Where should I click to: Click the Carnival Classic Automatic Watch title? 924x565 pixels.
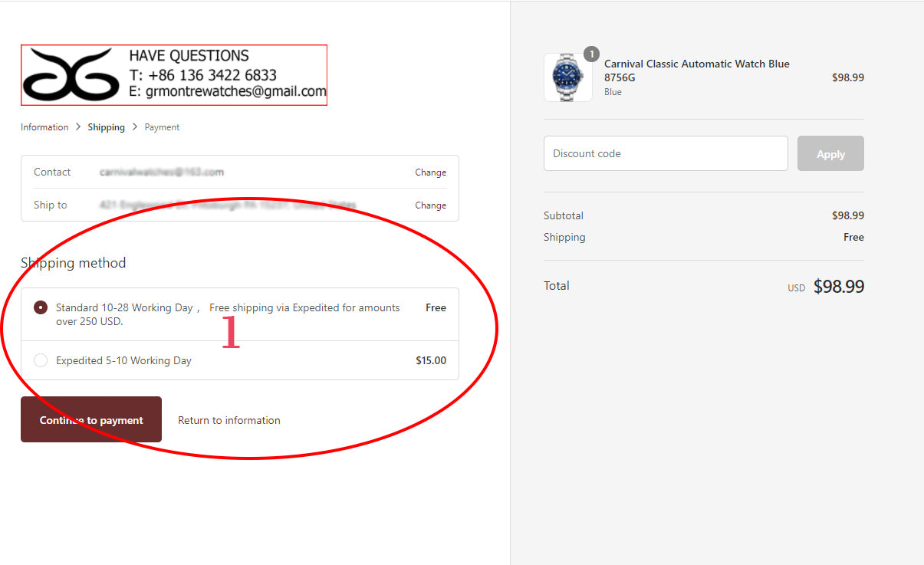pos(696,71)
